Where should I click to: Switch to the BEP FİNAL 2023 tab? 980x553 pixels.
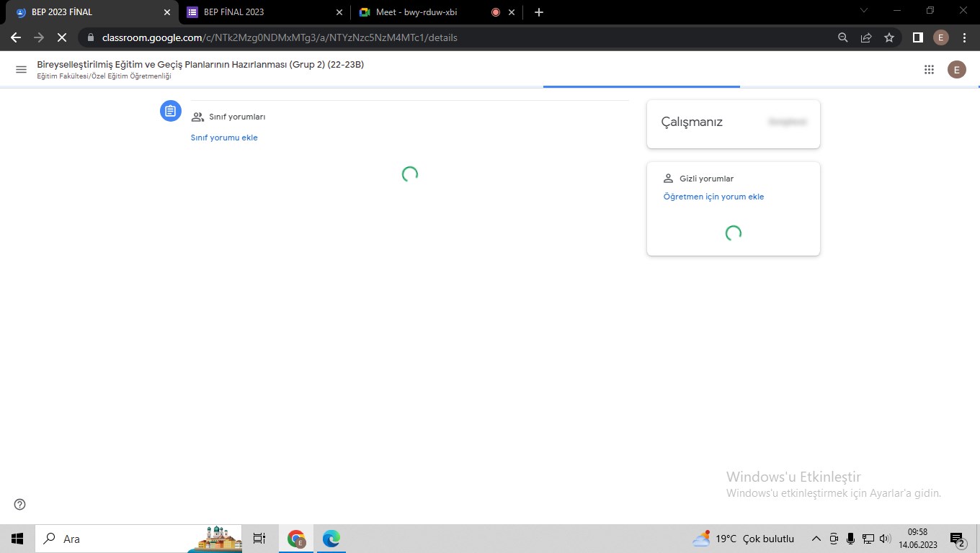[x=264, y=12]
